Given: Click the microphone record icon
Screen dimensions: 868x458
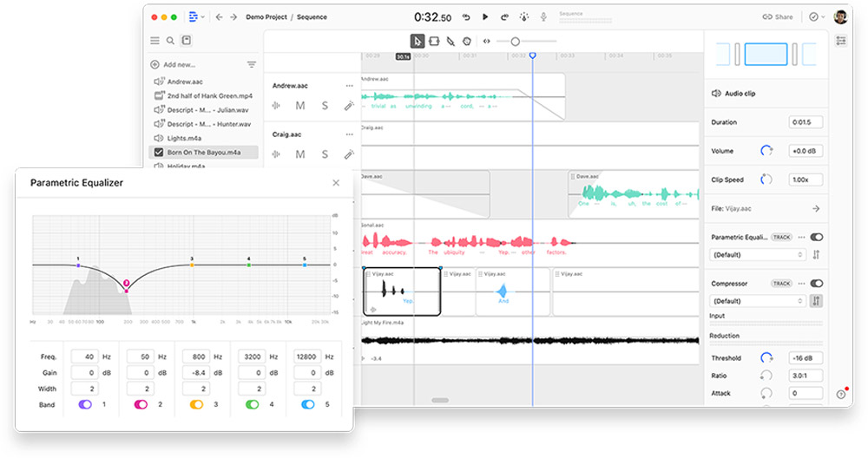Looking at the screenshot, I should tap(544, 16).
